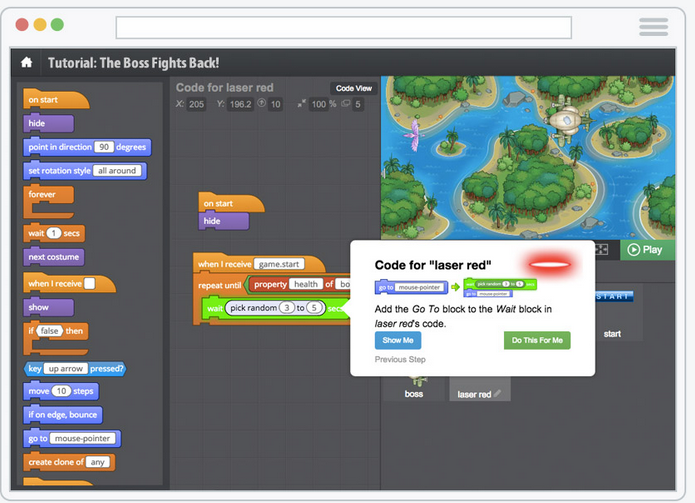
Task: Switch to Code View
Action: click(353, 88)
